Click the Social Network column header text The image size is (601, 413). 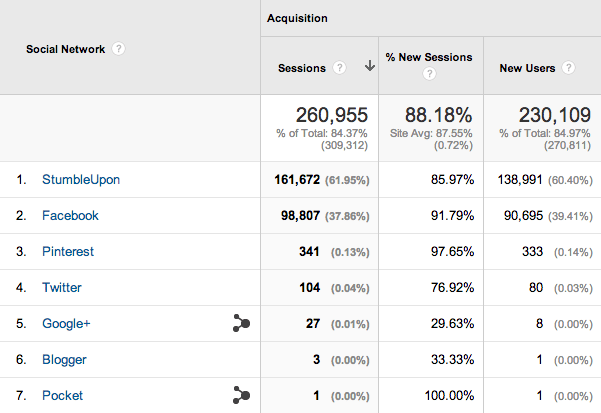pos(66,48)
